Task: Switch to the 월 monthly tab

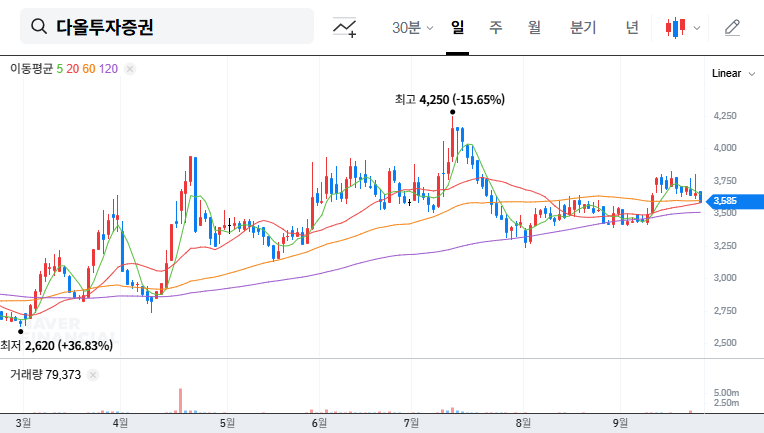Action: (534, 27)
